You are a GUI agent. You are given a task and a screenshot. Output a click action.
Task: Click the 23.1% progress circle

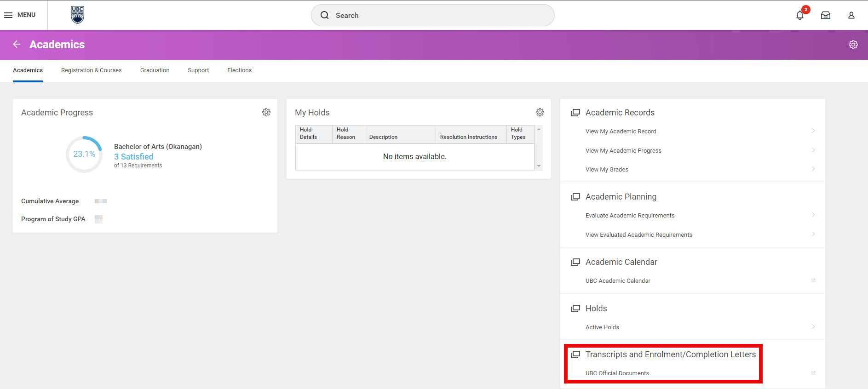84,154
